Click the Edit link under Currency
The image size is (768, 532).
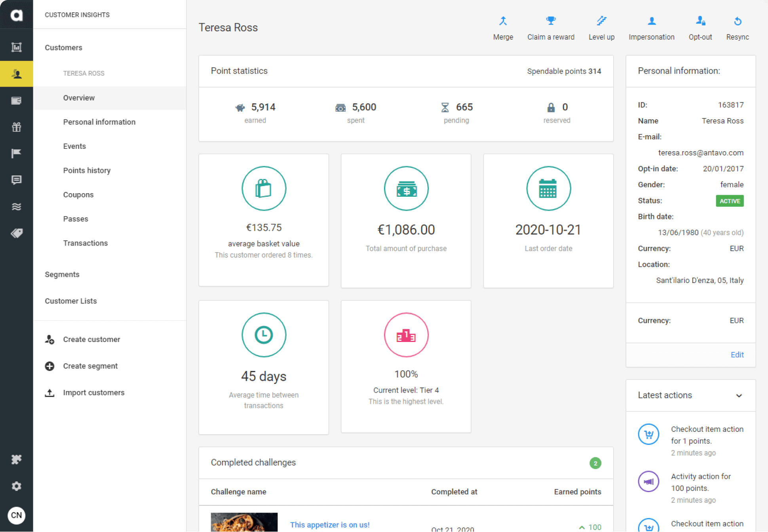[x=737, y=354]
